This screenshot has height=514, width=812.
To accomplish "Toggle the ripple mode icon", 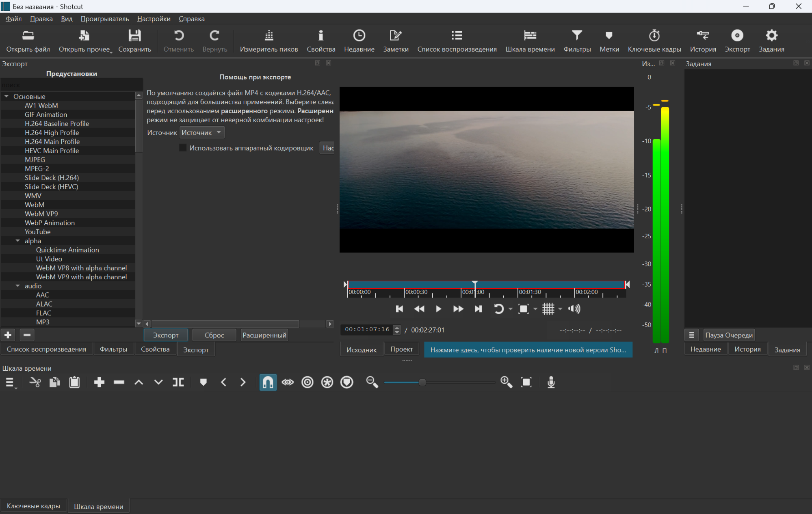I will coord(307,382).
